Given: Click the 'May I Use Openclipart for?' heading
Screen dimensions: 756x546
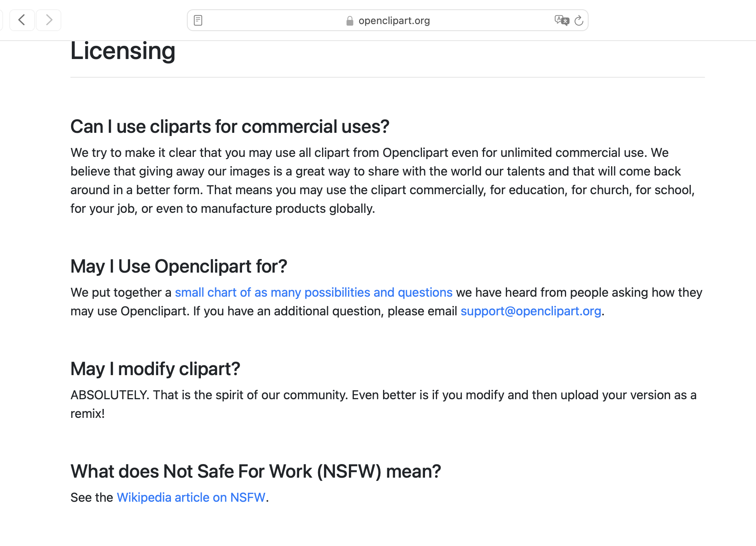Looking at the screenshot, I should coord(179,266).
